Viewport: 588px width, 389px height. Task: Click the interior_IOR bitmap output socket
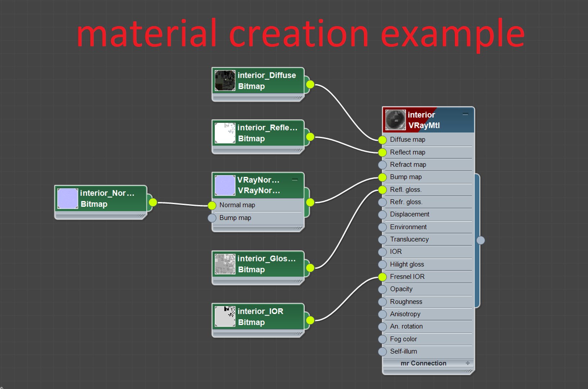coord(310,320)
